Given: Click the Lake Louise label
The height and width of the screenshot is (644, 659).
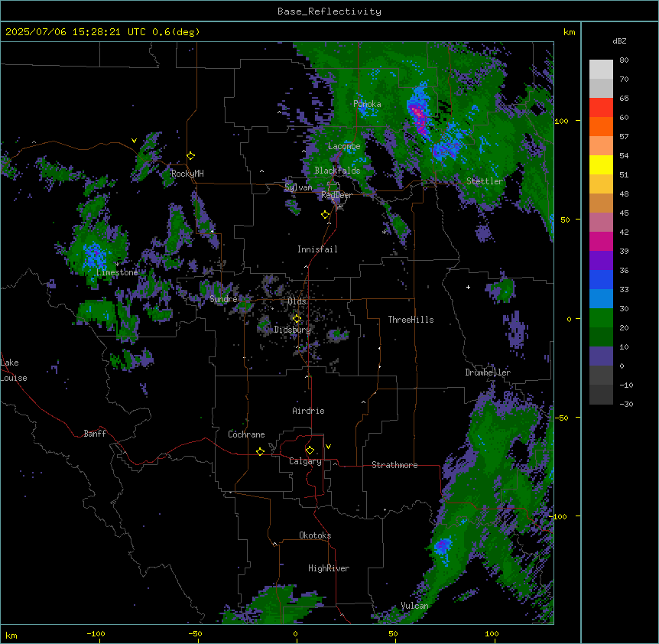Looking at the screenshot, I should coord(14,370).
